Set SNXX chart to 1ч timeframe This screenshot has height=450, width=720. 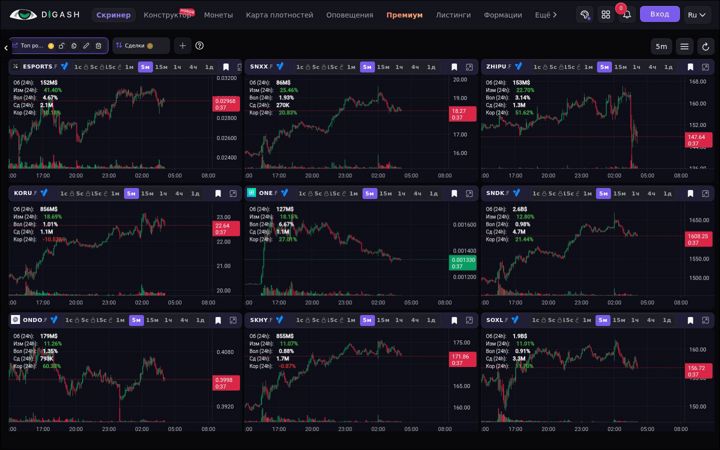[399, 67]
